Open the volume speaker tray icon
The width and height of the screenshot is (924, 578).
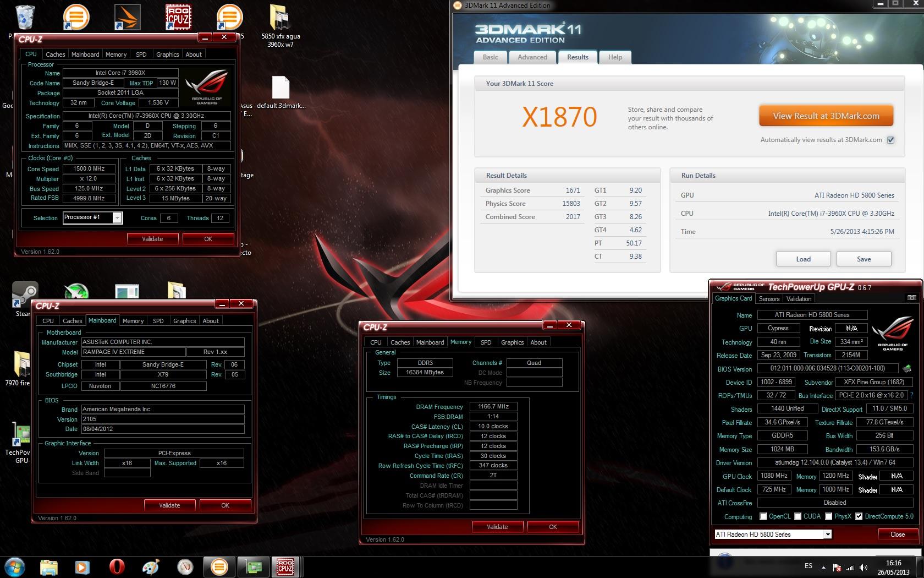[x=864, y=567]
